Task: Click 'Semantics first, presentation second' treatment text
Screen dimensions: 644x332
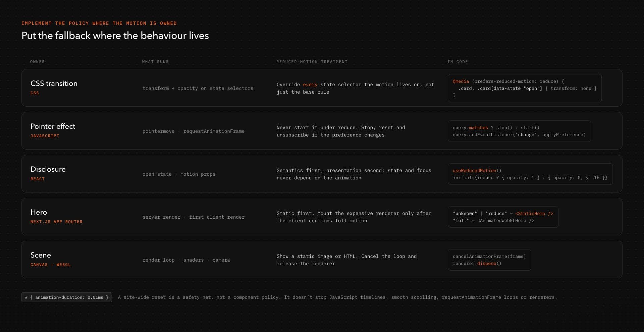Action: pyautogui.click(x=354, y=174)
